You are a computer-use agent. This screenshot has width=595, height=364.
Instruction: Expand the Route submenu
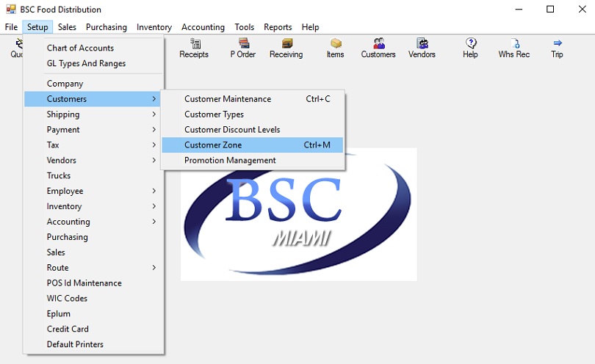point(94,268)
